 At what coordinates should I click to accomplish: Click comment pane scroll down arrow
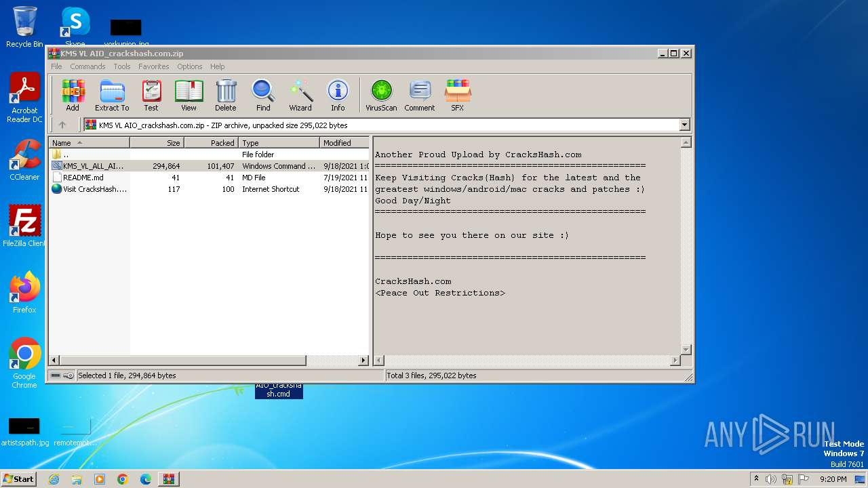click(x=686, y=350)
